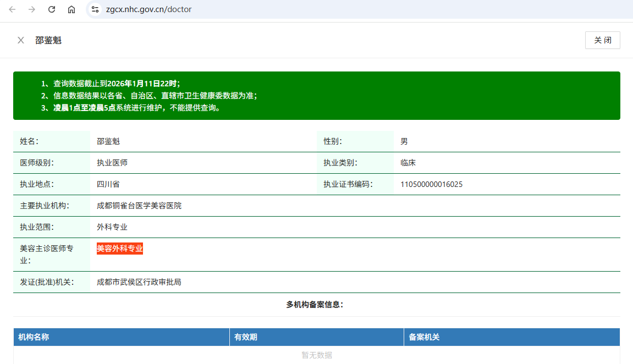This screenshot has height=364, width=633.
Task: Click the practice scope value 外科专业
Action: (112, 227)
